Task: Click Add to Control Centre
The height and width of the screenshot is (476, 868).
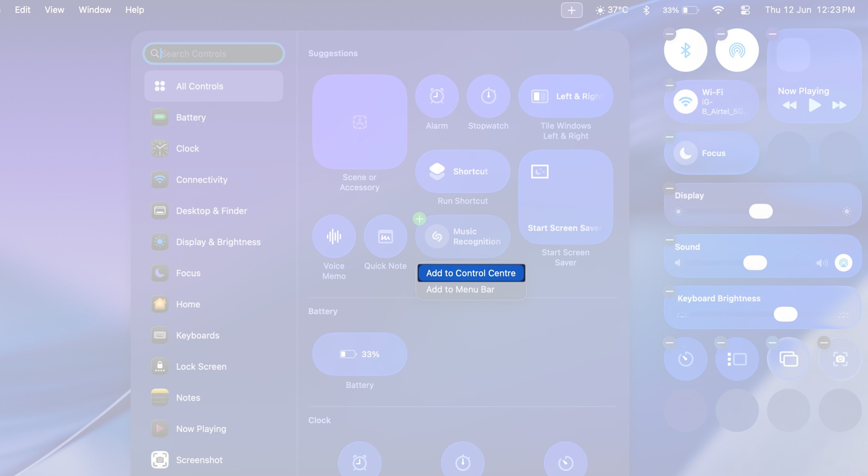Action: (471, 273)
